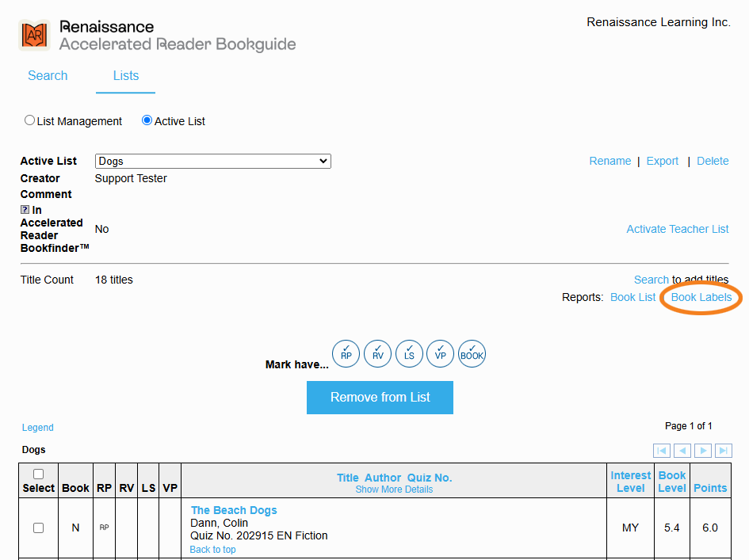Mark have RP circle icon

click(x=346, y=354)
